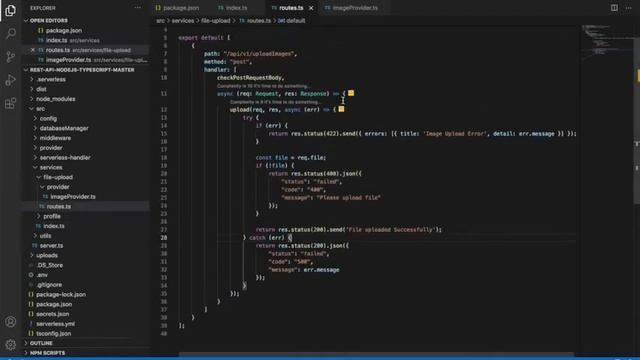Split the editor to the right

(x=614, y=8)
